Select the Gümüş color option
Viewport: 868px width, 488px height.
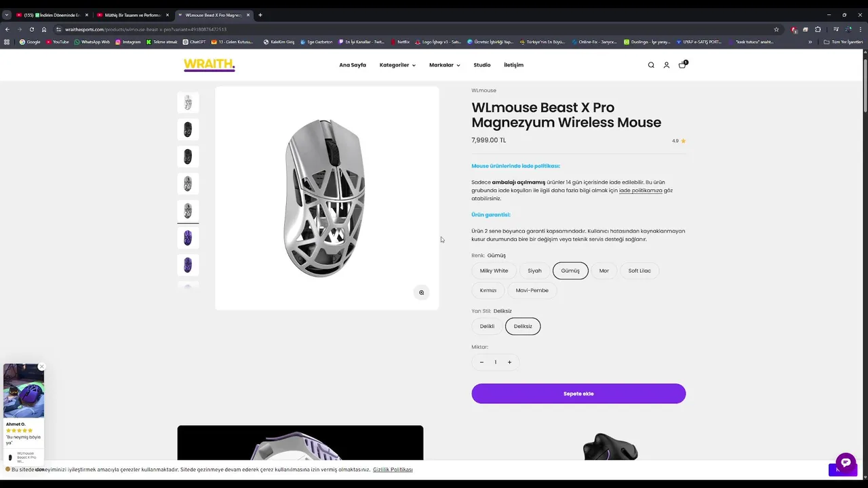coord(570,271)
